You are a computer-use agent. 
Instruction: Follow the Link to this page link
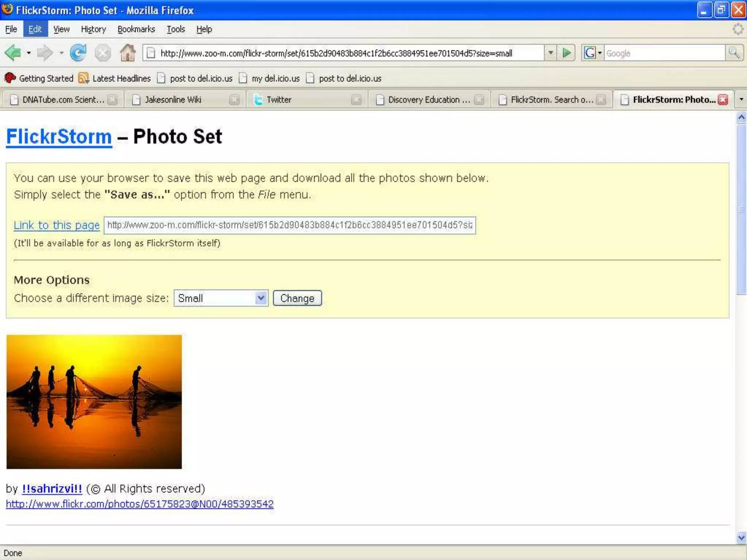[57, 225]
